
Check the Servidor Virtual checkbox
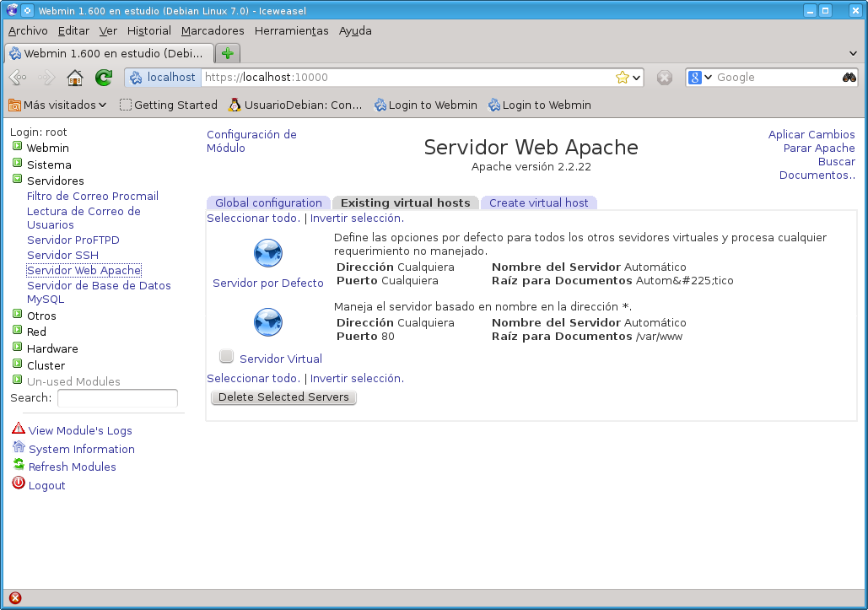point(226,355)
